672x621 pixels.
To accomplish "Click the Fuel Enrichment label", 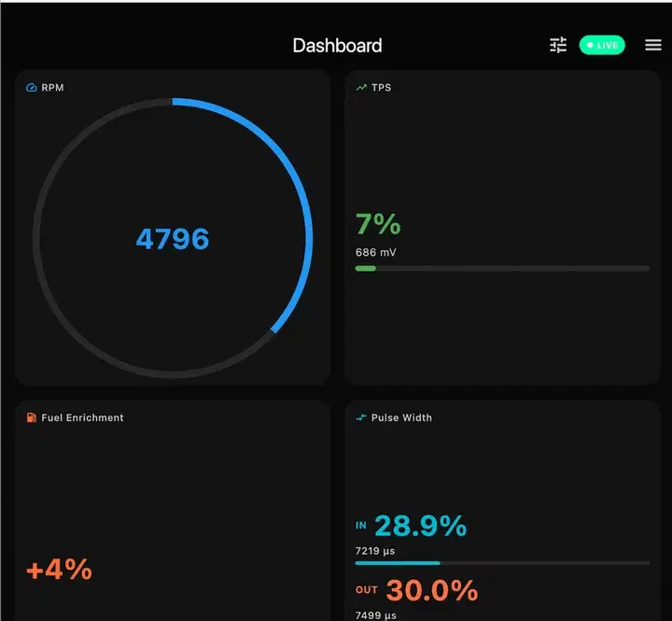I will pos(82,417).
